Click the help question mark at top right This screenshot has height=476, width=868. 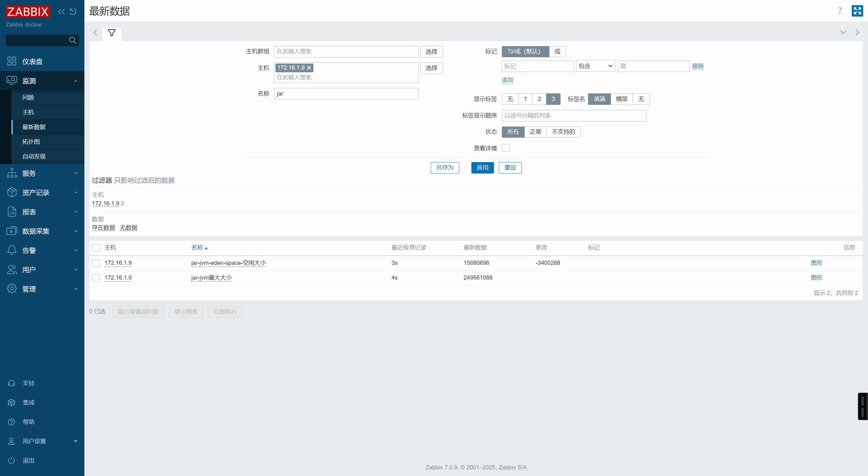840,11
